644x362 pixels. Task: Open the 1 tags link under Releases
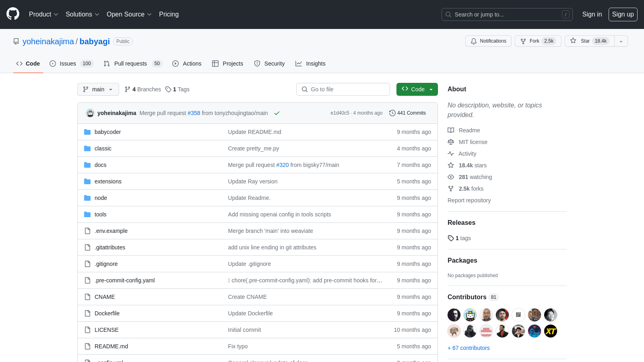(459, 238)
